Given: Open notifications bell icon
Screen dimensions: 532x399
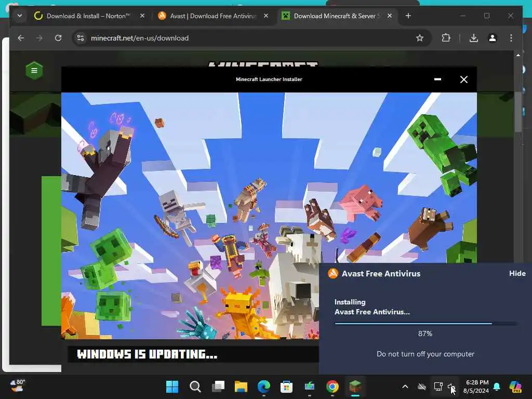Looking at the screenshot, I should tap(497, 387).
